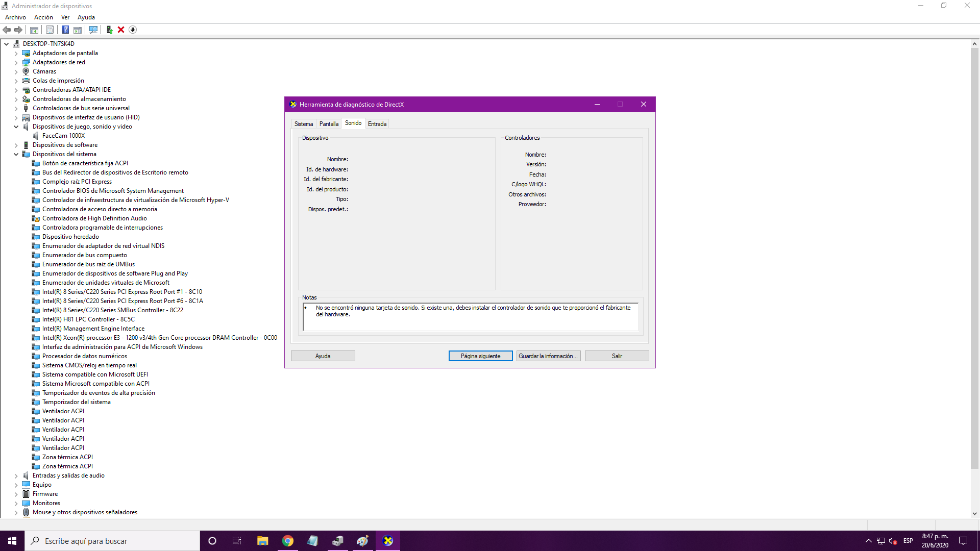The image size is (980, 551).
Task: Open Chrome from the taskbar
Action: [x=288, y=541]
